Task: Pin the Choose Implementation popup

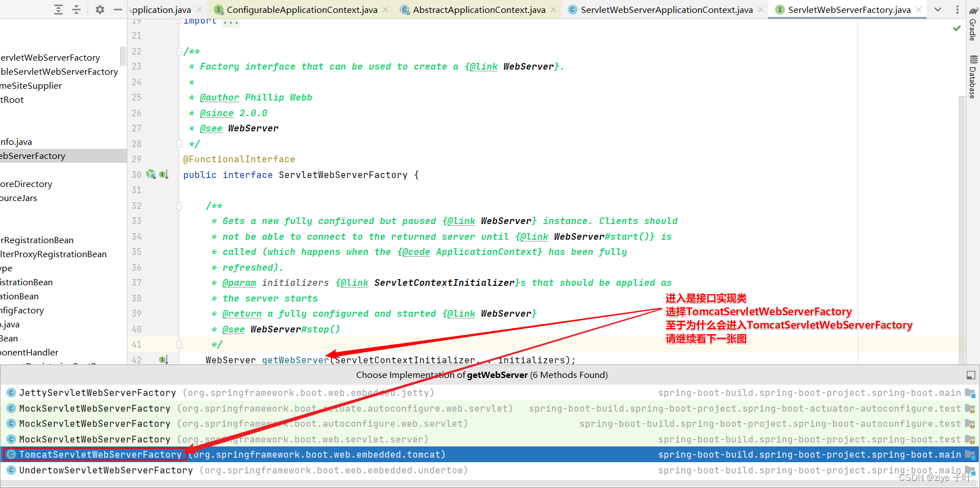Action: click(970, 375)
